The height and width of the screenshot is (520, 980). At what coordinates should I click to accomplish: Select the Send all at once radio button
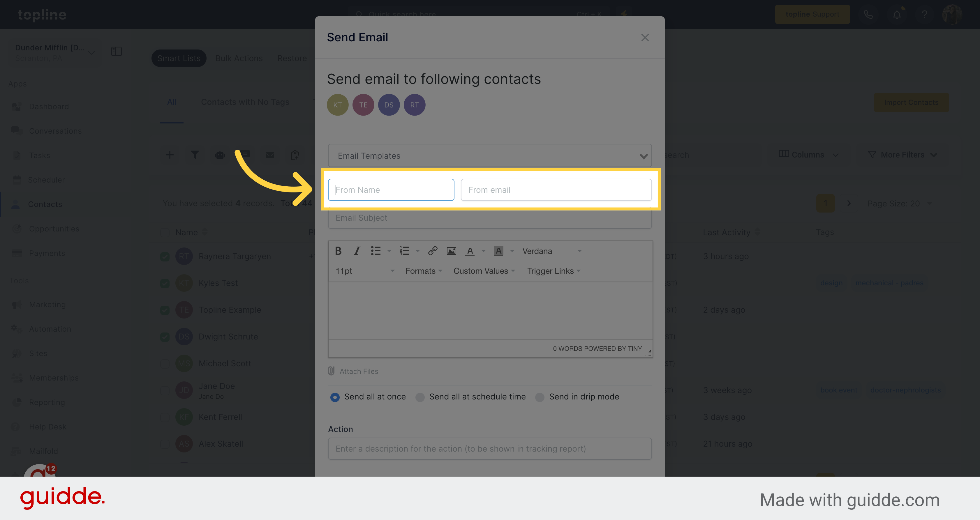pyautogui.click(x=334, y=396)
